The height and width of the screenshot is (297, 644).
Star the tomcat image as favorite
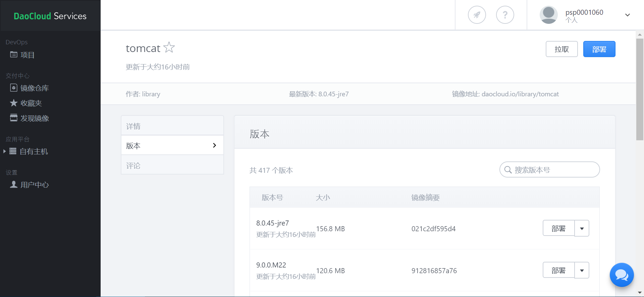click(x=169, y=48)
